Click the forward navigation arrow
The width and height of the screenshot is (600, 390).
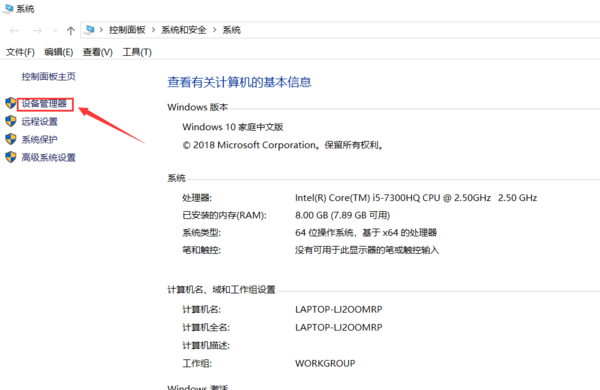(37, 30)
